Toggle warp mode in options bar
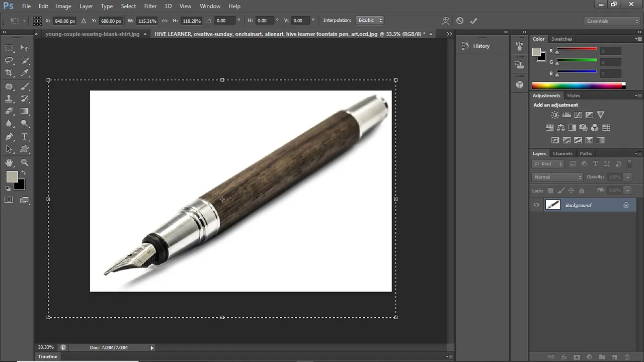This screenshot has height=362, width=644. coord(445,21)
